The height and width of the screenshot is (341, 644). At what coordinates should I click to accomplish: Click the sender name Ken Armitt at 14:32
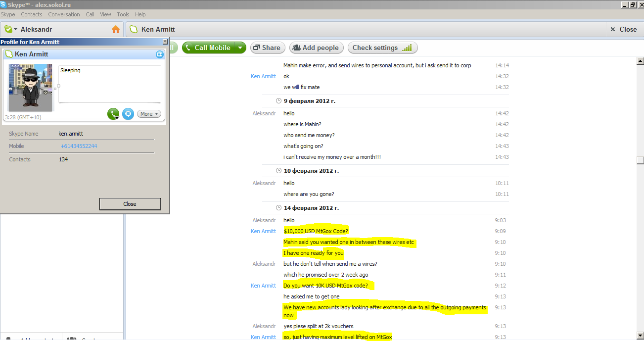[x=263, y=76]
